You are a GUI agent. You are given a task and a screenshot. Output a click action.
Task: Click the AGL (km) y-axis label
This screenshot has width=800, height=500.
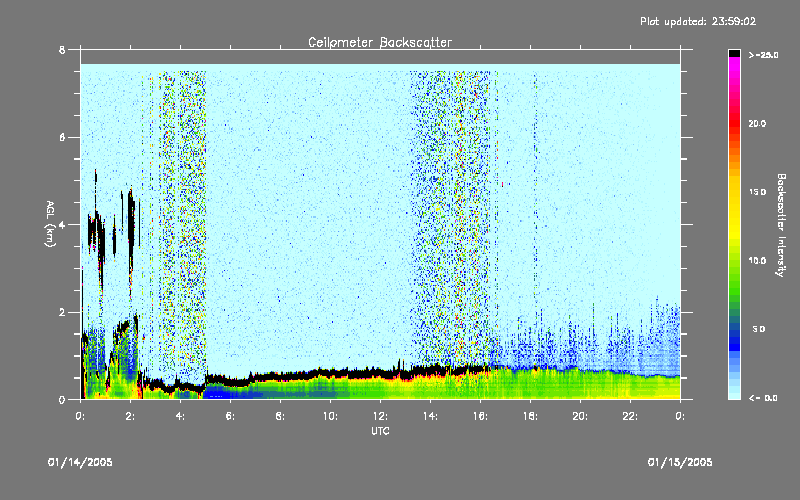[x=50, y=224]
